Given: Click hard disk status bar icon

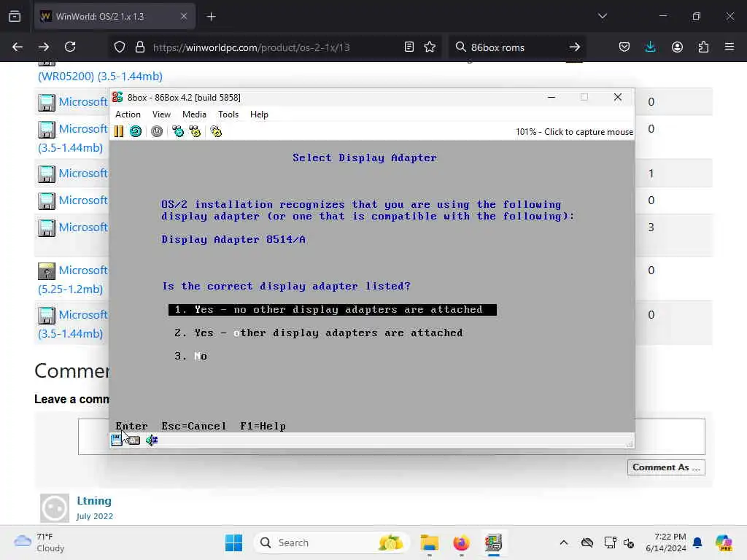Looking at the screenshot, I should pyautogui.click(x=134, y=440).
